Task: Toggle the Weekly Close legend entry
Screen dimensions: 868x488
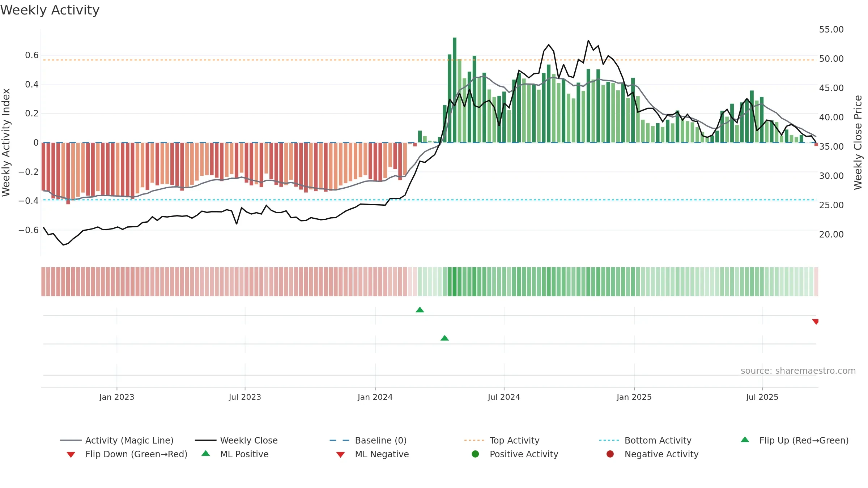Action: click(236, 440)
